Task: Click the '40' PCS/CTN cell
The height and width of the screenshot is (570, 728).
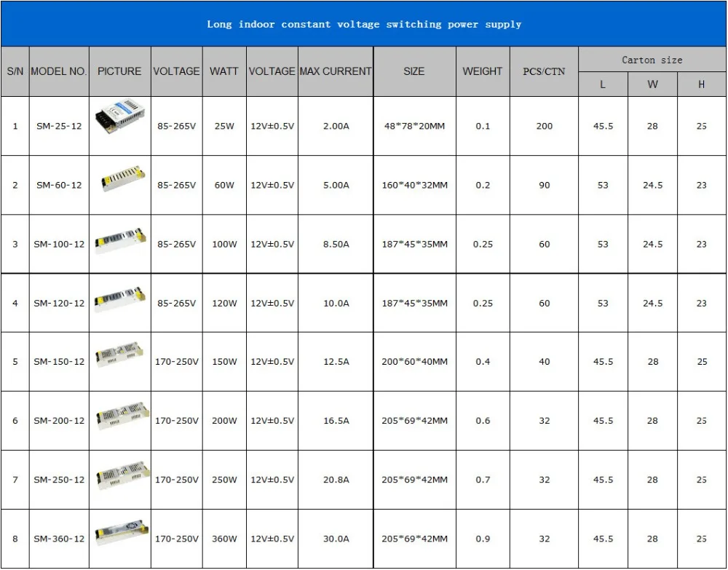Action: coord(544,362)
